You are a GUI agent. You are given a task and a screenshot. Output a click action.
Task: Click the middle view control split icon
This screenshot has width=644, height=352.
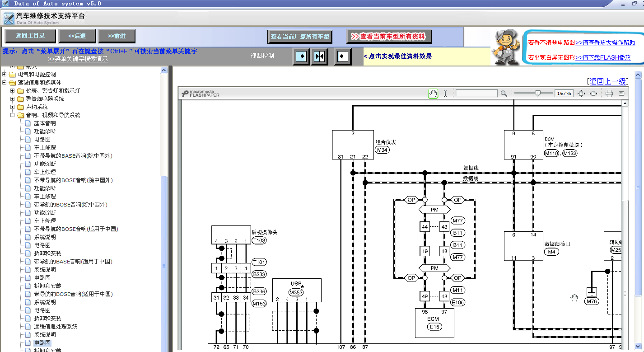pyautogui.click(x=320, y=56)
